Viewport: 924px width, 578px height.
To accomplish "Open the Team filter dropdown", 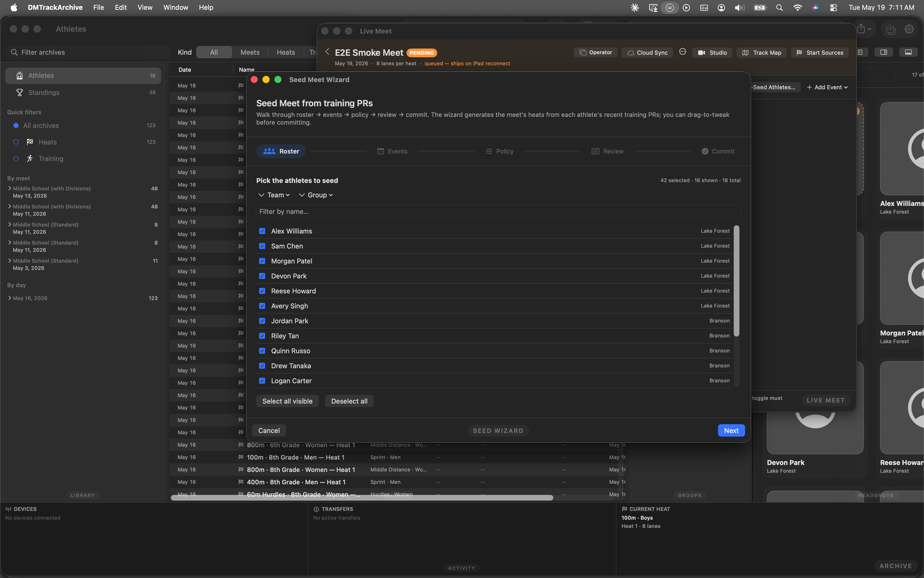I will [274, 195].
